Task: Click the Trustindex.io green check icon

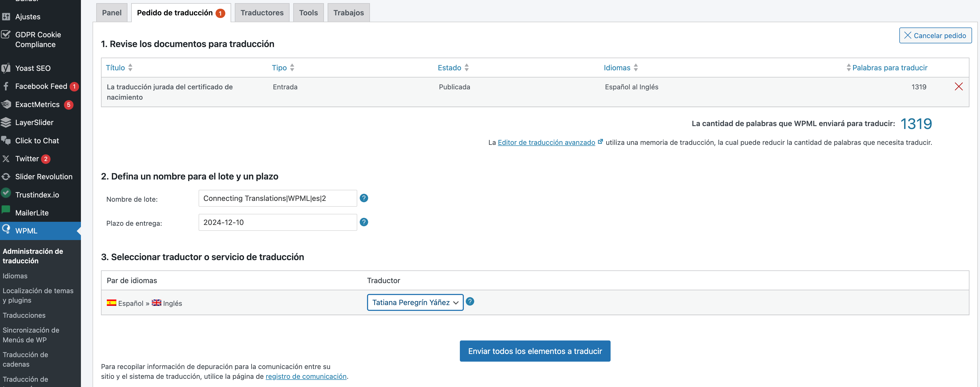Action: point(6,193)
